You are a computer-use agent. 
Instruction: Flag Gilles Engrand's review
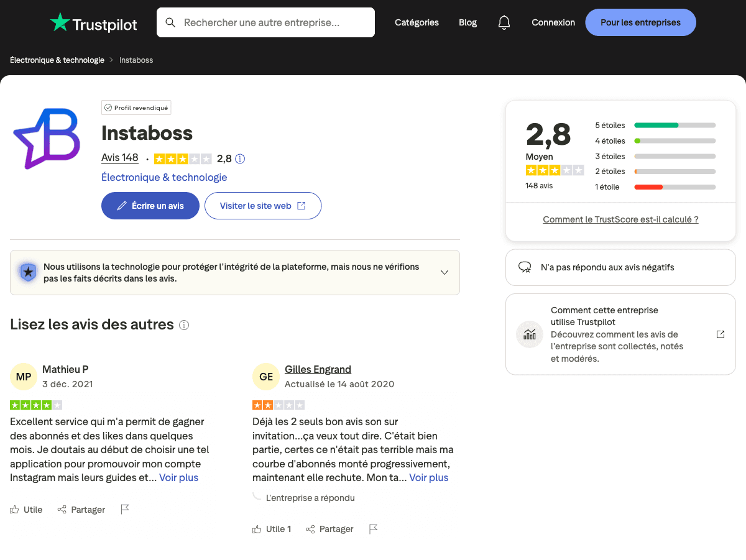point(373,529)
